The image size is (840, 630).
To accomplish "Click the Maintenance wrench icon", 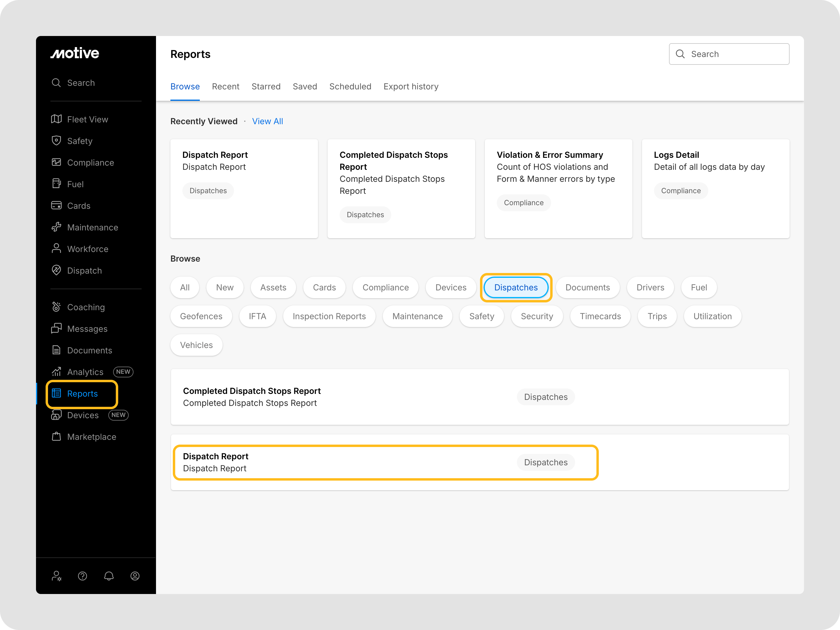I will [56, 227].
